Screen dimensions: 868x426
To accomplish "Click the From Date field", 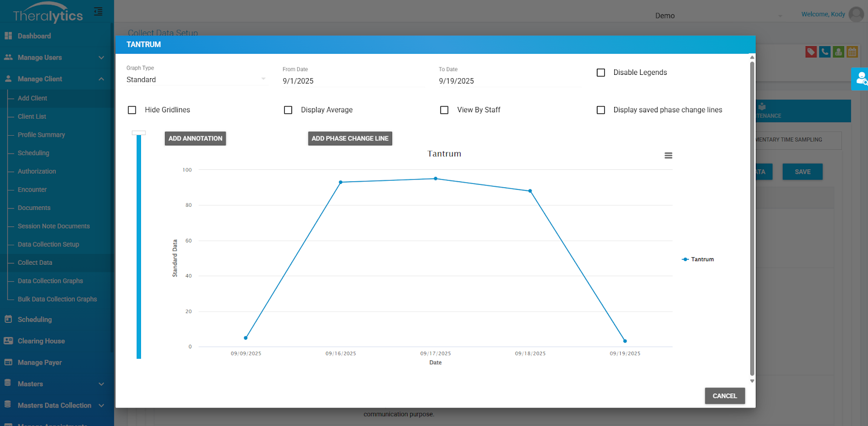I will [354, 81].
